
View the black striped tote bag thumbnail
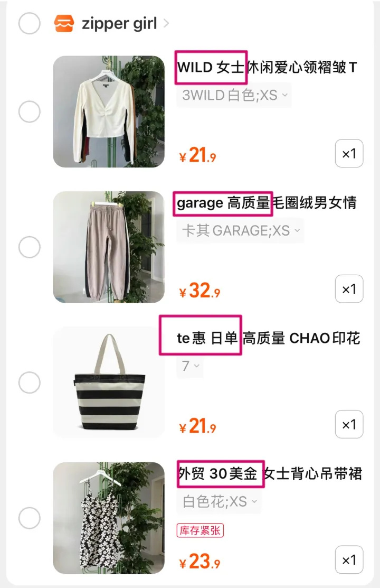coord(109,382)
